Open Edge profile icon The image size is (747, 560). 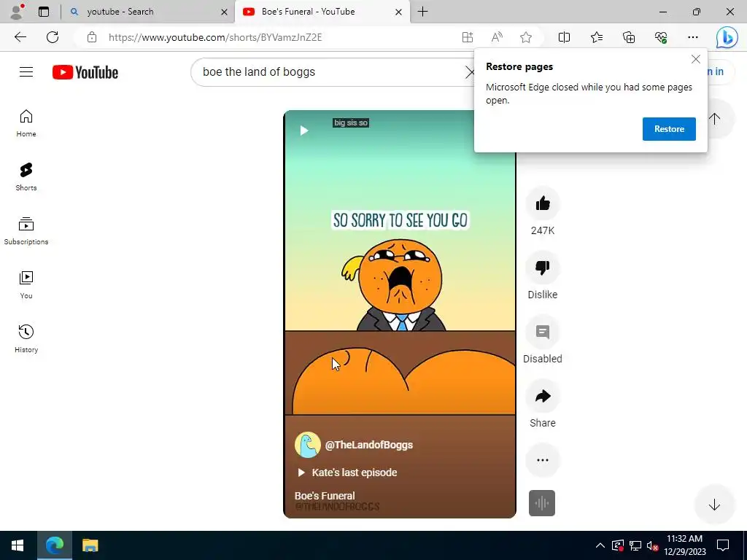[17, 12]
